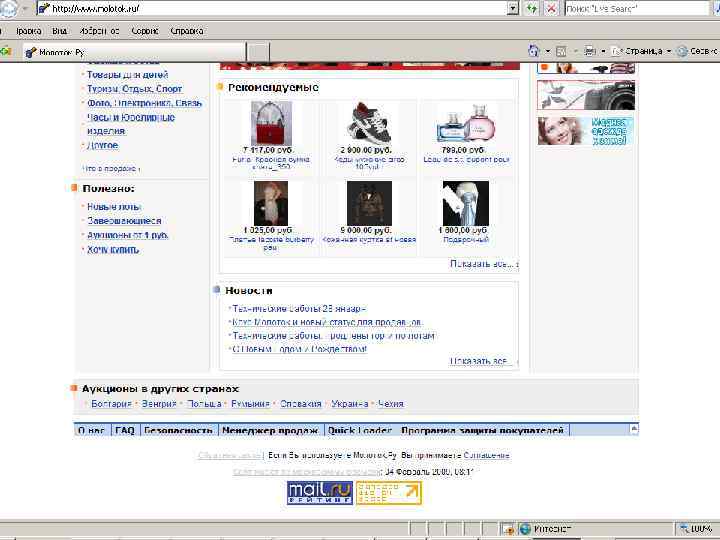Click Программа защиты покупателей footer item
Image resolution: width=720 pixels, height=540 pixels.
pyautogui.click(x=483, y=430)
